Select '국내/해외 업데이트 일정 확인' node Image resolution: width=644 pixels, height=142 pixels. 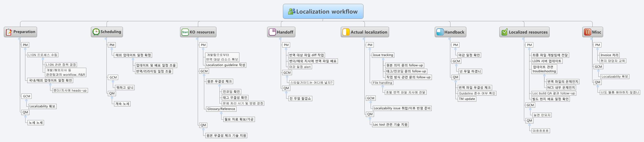coord(50,80)
